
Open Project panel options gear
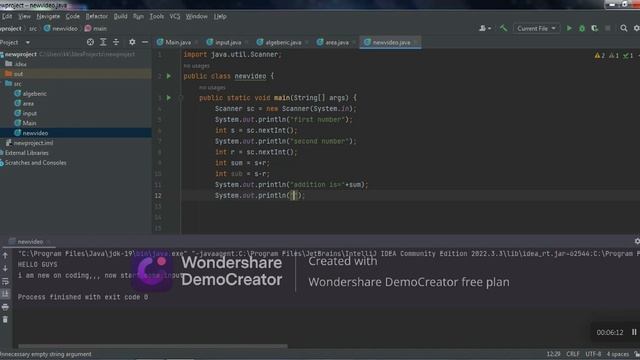pos(132,42)
